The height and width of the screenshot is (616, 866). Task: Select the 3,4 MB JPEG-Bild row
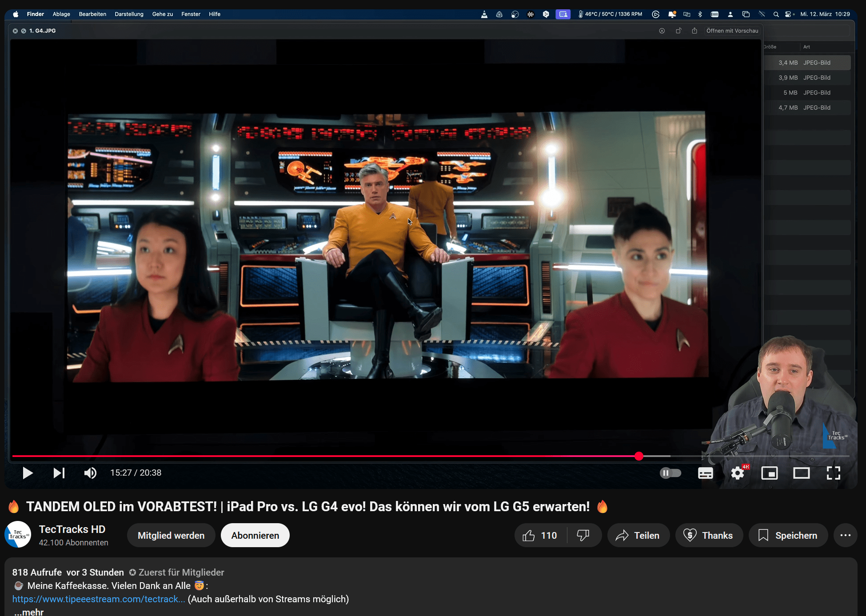pos(807,63)
